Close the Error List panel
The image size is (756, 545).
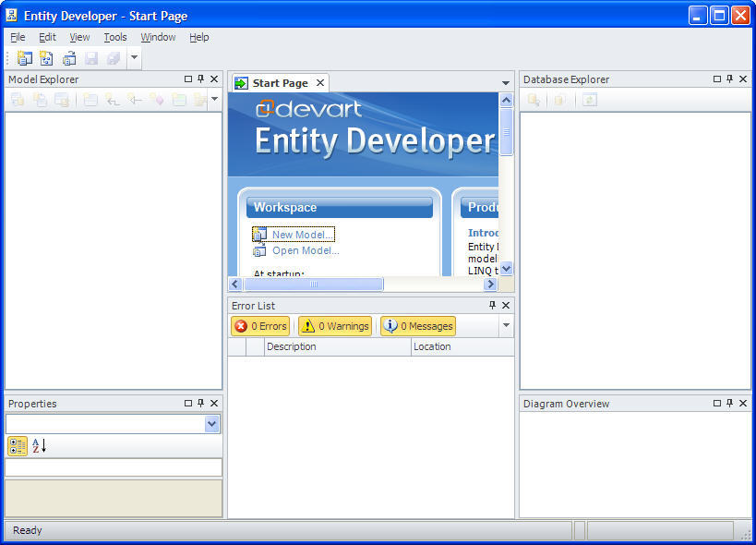[x=506, y=306]
